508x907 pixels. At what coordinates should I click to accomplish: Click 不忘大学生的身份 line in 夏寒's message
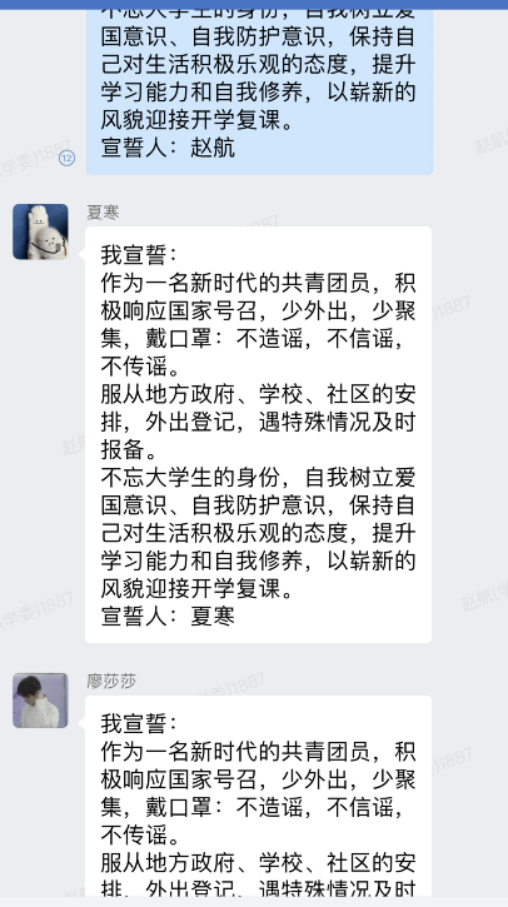pos(258,478)
